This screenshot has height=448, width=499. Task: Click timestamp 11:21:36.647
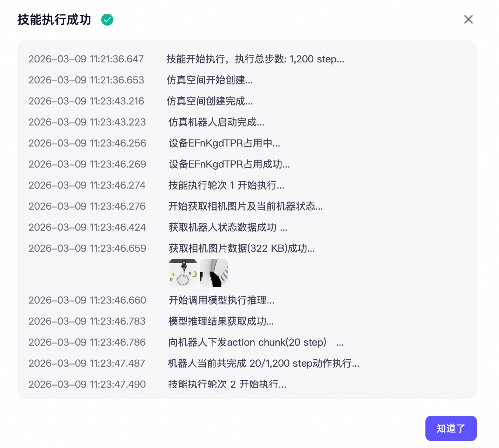(86, 59)
